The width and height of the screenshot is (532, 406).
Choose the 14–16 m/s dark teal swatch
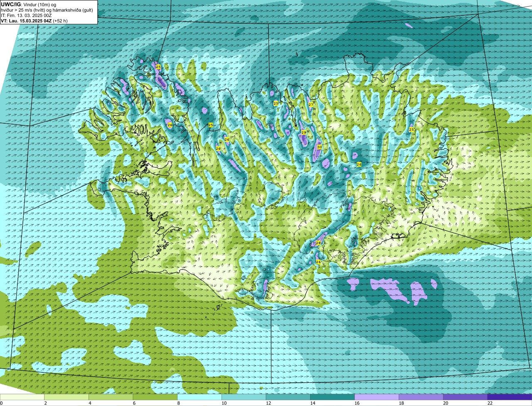[332, 397]
